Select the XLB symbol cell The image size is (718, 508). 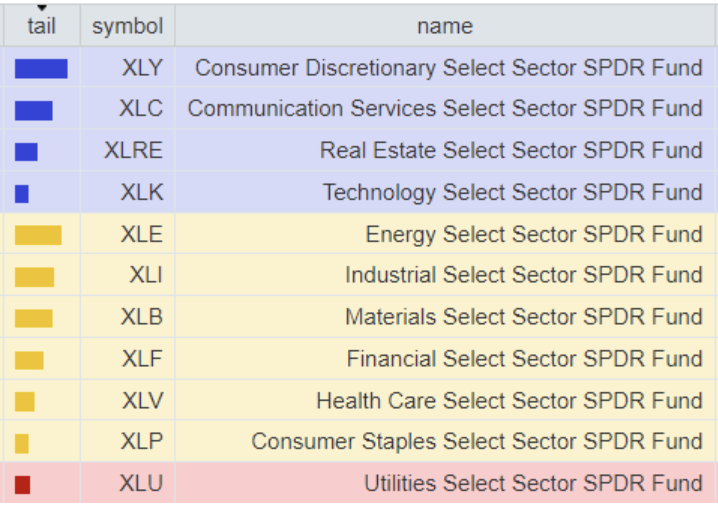pyautogui.click(x=127, y=317)
